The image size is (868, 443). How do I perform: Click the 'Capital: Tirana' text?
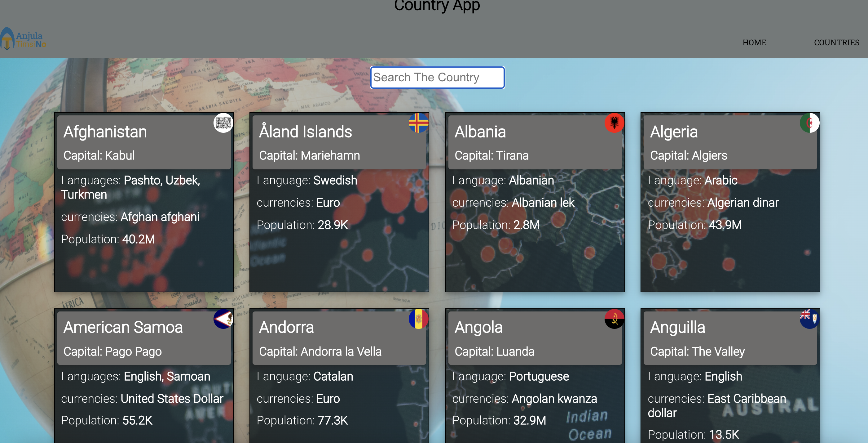[x=491, y=155]
